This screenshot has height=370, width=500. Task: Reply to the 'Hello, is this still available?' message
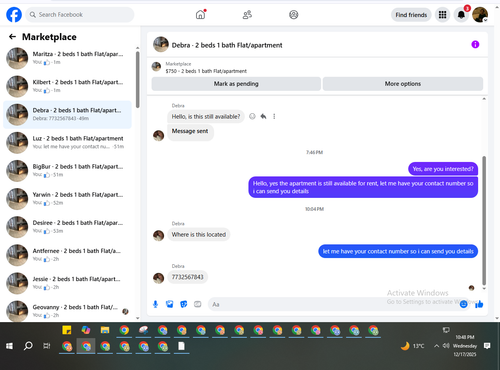point(263,116)
